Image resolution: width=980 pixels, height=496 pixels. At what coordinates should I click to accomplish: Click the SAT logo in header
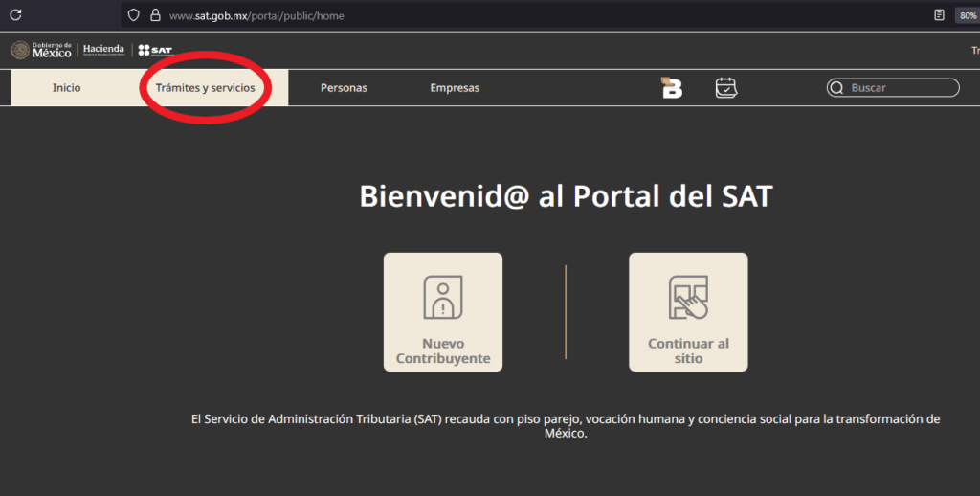[155, 50]
